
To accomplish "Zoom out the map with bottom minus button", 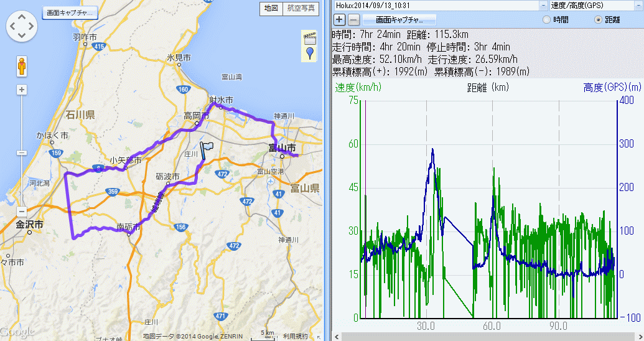I will click(x=22, y=211).
